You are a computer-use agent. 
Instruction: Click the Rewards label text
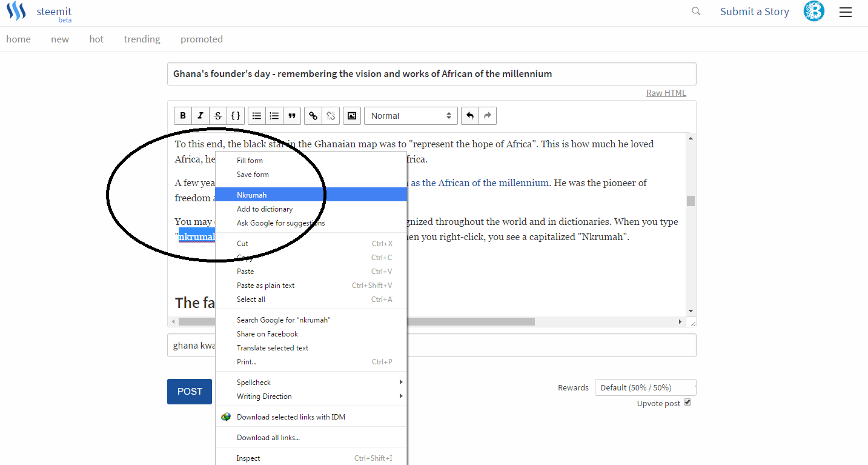click(573, 388)
